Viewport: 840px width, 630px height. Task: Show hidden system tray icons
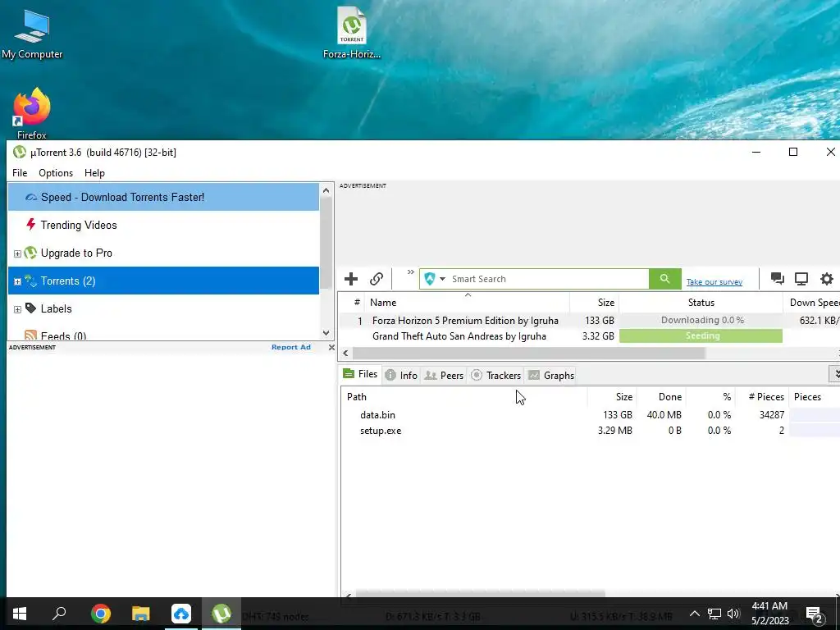tap(694, 614)
